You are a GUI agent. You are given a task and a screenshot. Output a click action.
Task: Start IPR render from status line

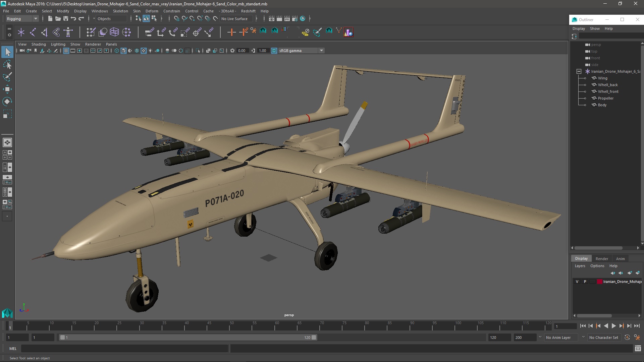point(287,19)
